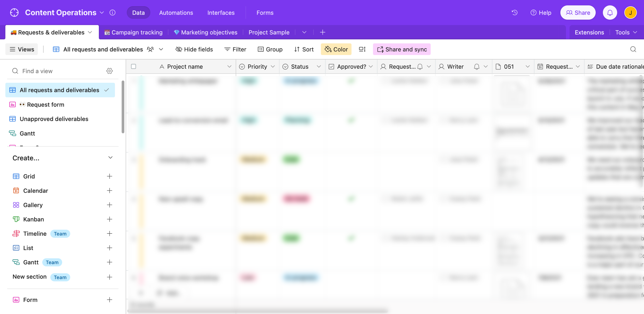Click plus next to Calendar view
The height and width of the screenshot is (314, 644).
click(x=109, y=190)
